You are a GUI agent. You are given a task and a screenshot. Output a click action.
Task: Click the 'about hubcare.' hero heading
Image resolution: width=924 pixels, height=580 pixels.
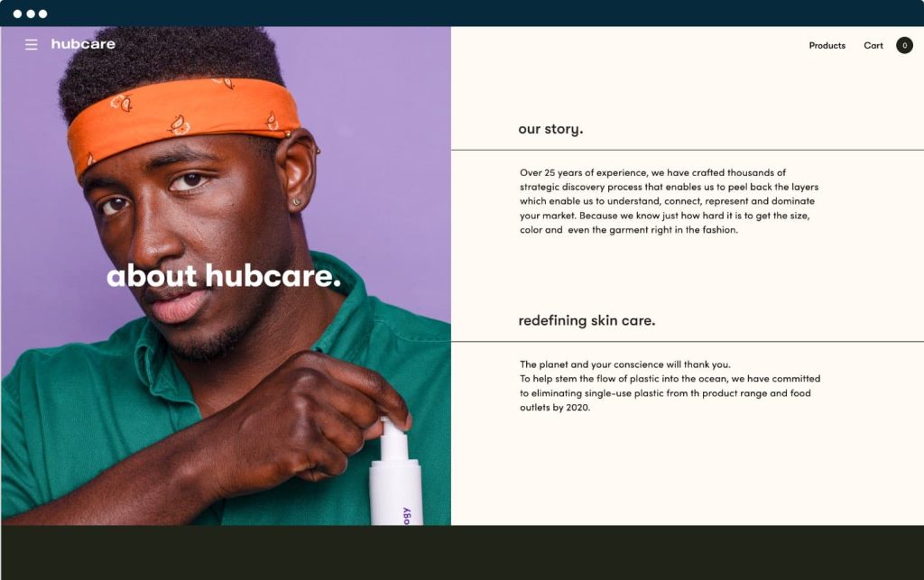[x=224, y=276]
